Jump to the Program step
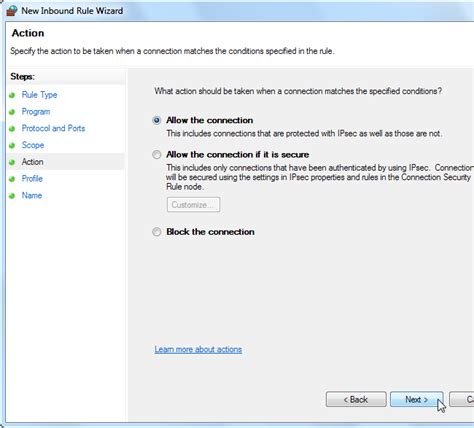This screenshot has width=474, height=428. (36, 112)
